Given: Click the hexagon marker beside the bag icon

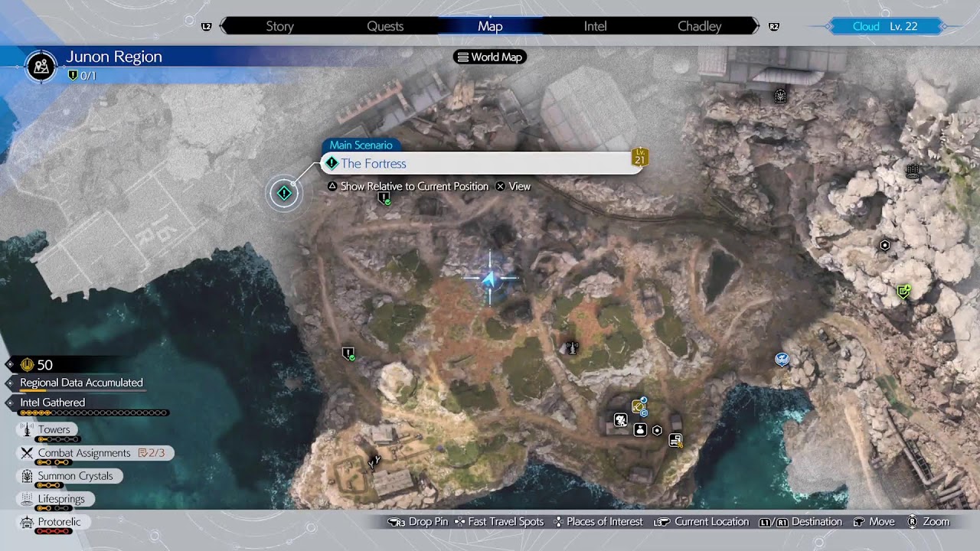Looking at the screenshot, I should (657, 431).
